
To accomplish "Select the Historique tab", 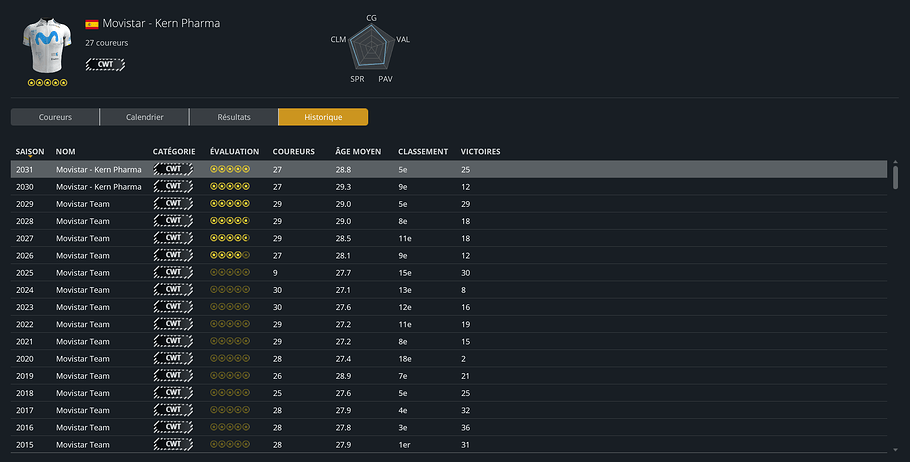I will point(323,117).
